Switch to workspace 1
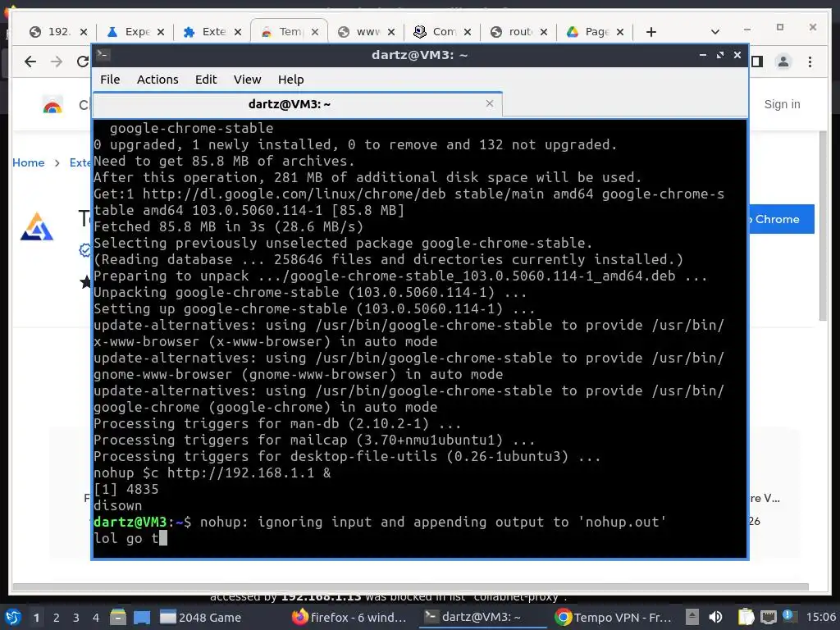 coord(36,618)
